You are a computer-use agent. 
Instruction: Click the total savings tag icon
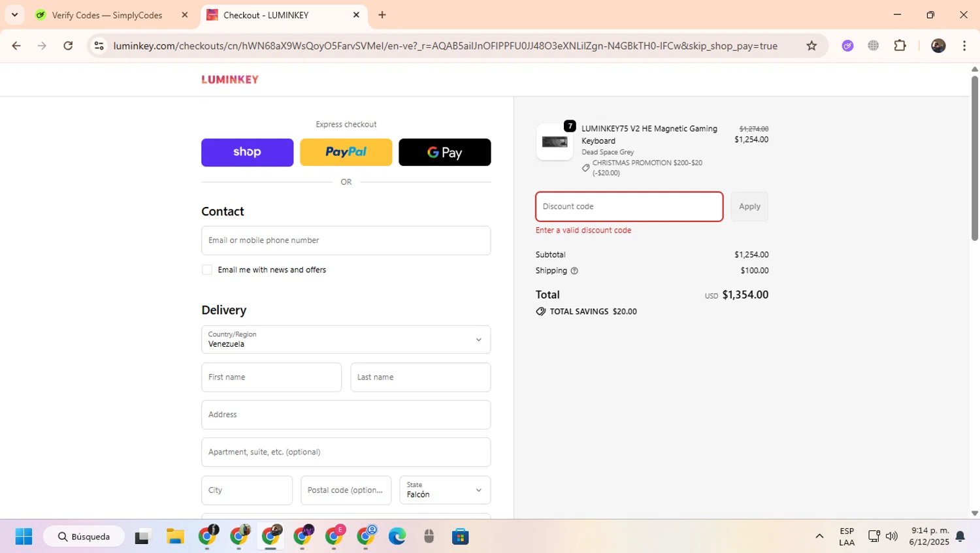[x=541, y=311]
